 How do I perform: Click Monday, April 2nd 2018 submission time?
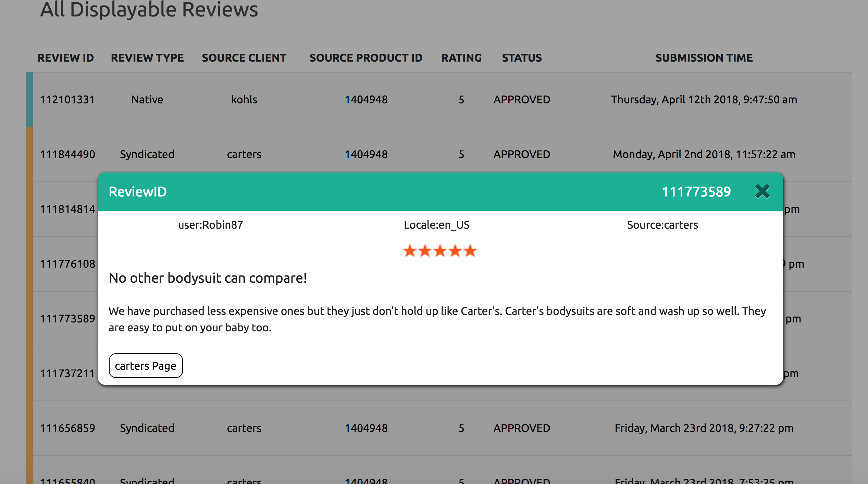click(704, 154)
